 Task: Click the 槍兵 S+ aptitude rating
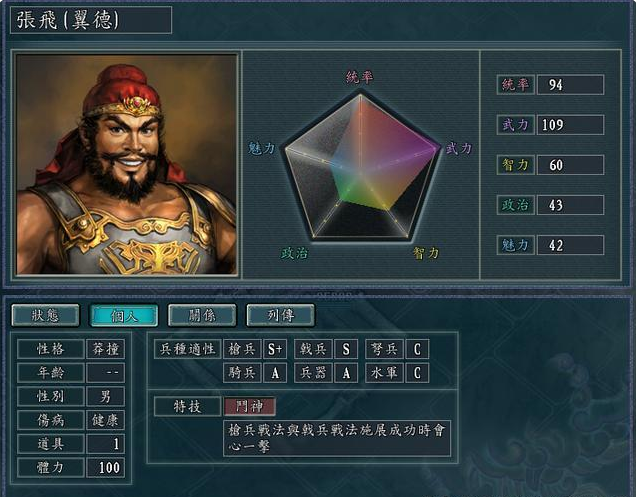click(275, 349)
